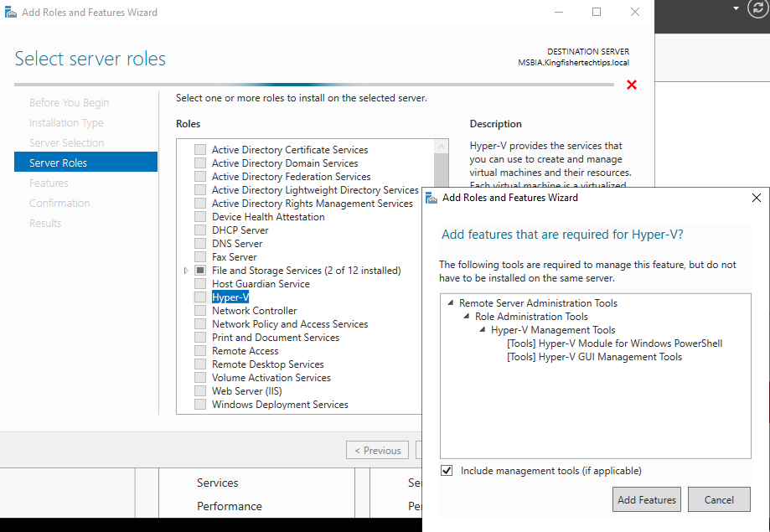Viewport: 770px width, 532px height.
Task: Go to the Server Selection step
Action: [66, 143]
